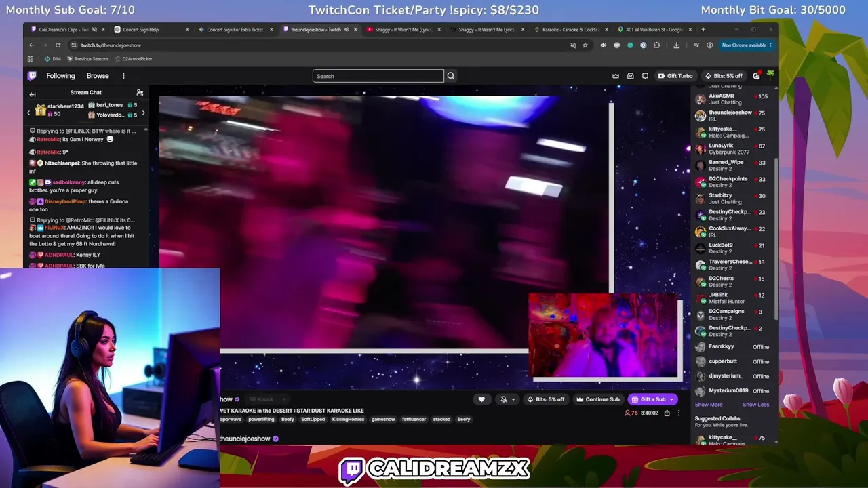This screenshot has width=868, height=488.
Task: Open the Twitch top-nav more options menu
Action: [123, 76]
